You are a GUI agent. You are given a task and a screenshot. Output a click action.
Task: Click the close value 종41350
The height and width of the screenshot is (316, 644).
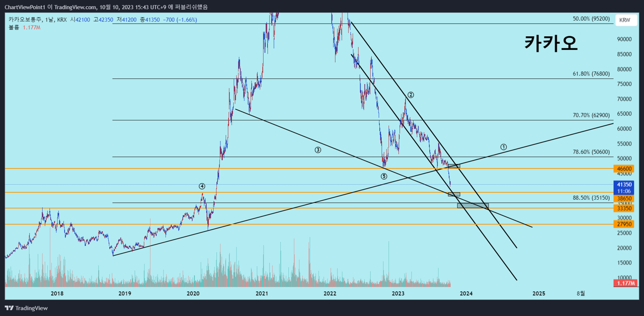pos(149,20)
